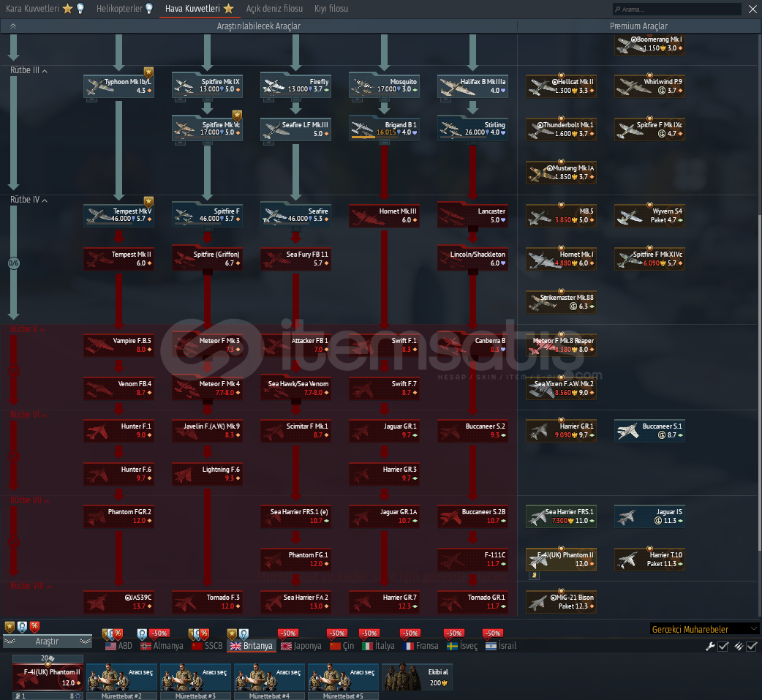Screen dimensions: 762x700
Task: Click the Ekibi al crew purchase button
Action: pyautogui.click(x=418, y=677)
